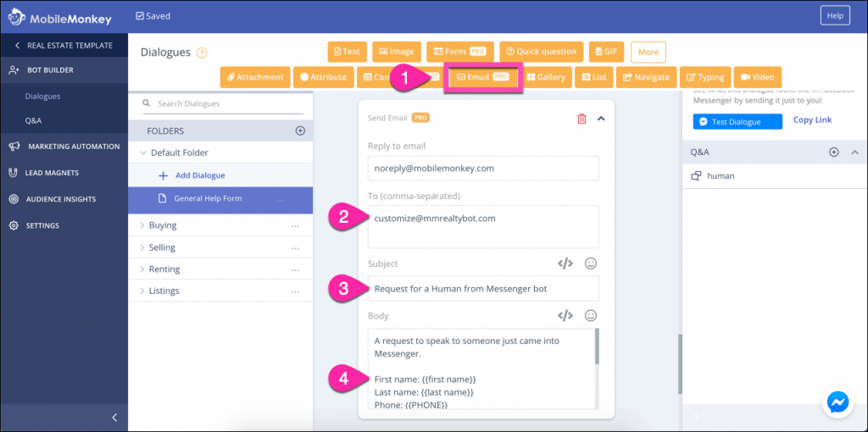Add a Form widget
The width and height of the screenshot is (868, 432).
[460, 52]
